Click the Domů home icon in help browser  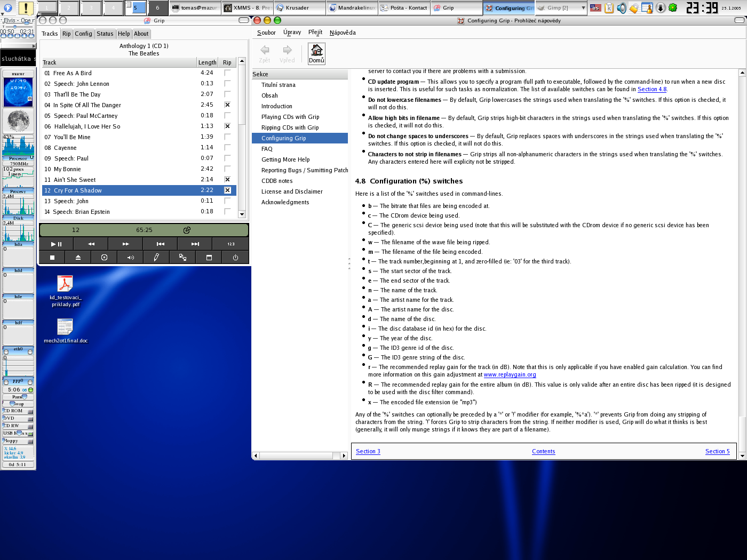[x=316, y=54]
